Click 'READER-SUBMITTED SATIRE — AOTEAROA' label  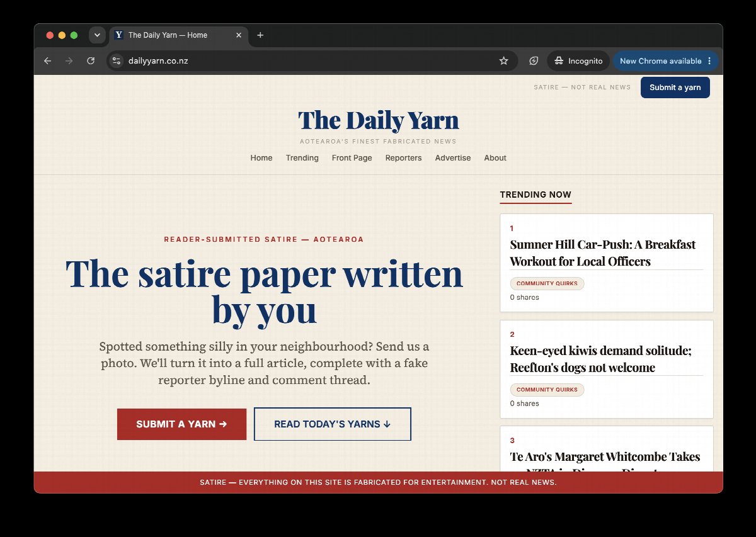264,239
